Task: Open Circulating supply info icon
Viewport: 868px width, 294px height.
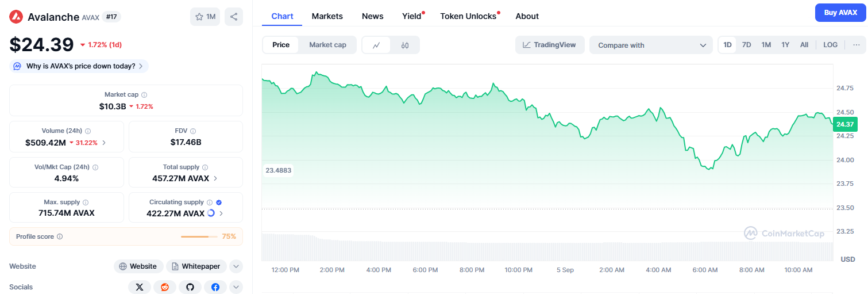Action: click(x=210, y=203)
